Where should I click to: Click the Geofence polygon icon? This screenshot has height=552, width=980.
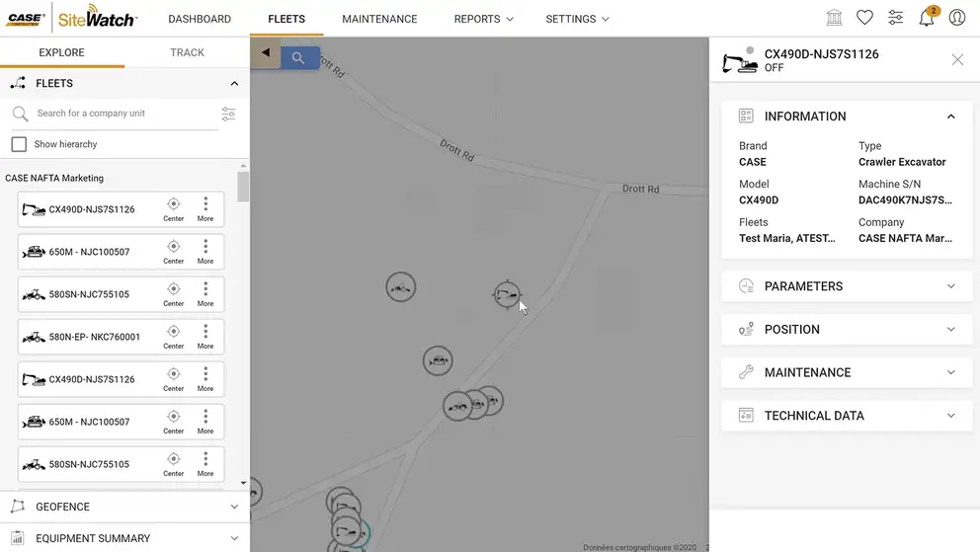[x=18, y=507]
